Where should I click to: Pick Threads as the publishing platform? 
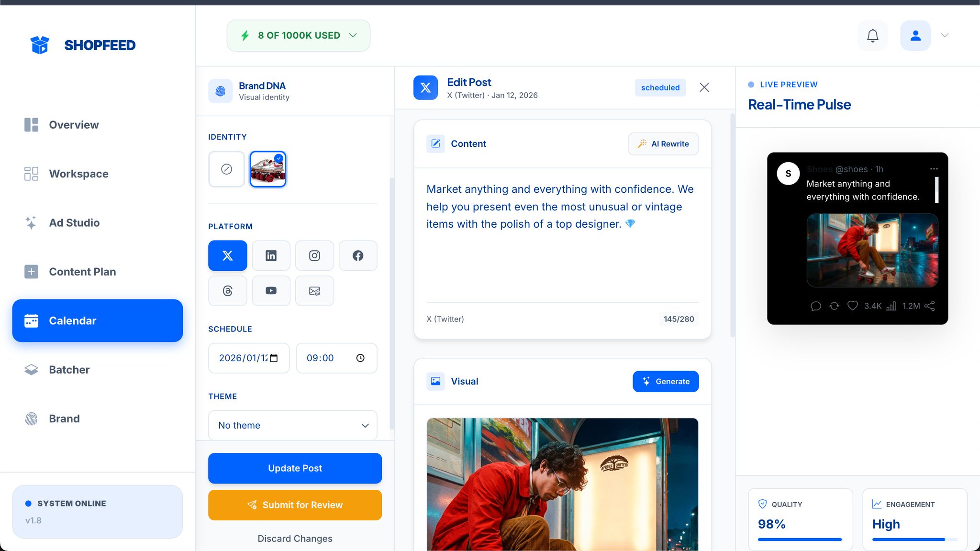[227, 290]
